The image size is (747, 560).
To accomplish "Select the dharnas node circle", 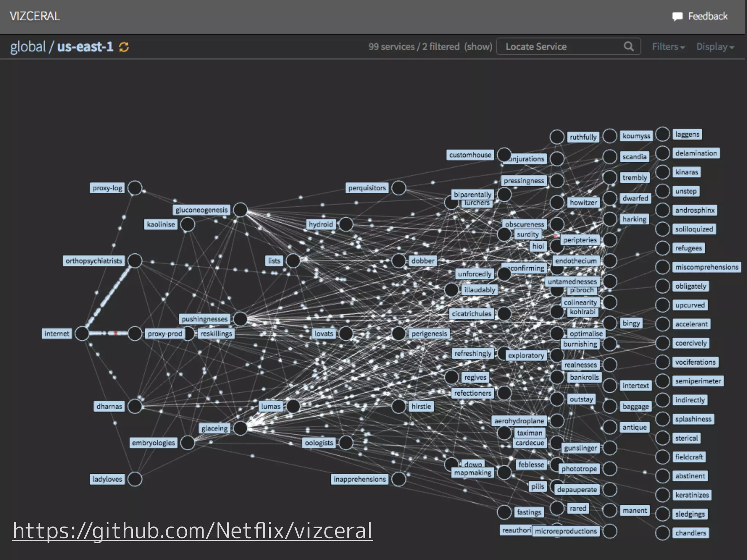I will pyautogui.click(x=135, y=406).
